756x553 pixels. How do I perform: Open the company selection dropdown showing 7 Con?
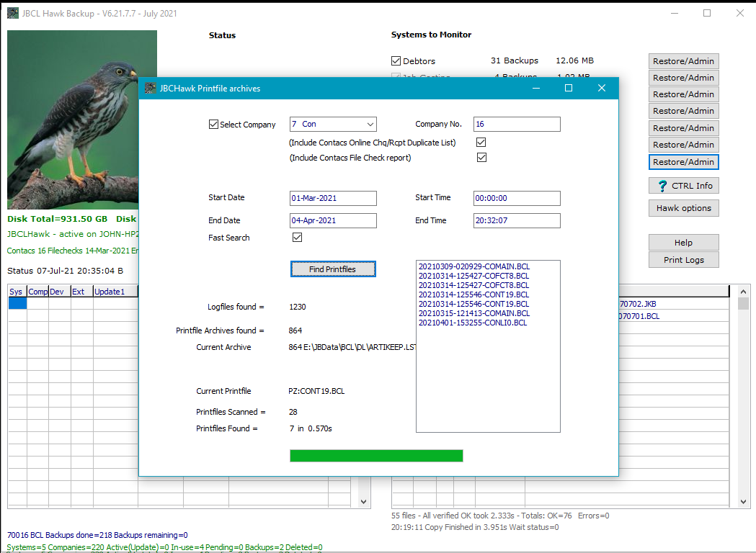click(369, 124)
